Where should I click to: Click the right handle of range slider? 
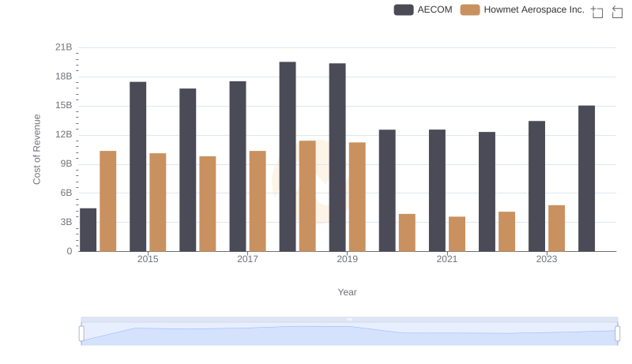coord(618,333)
